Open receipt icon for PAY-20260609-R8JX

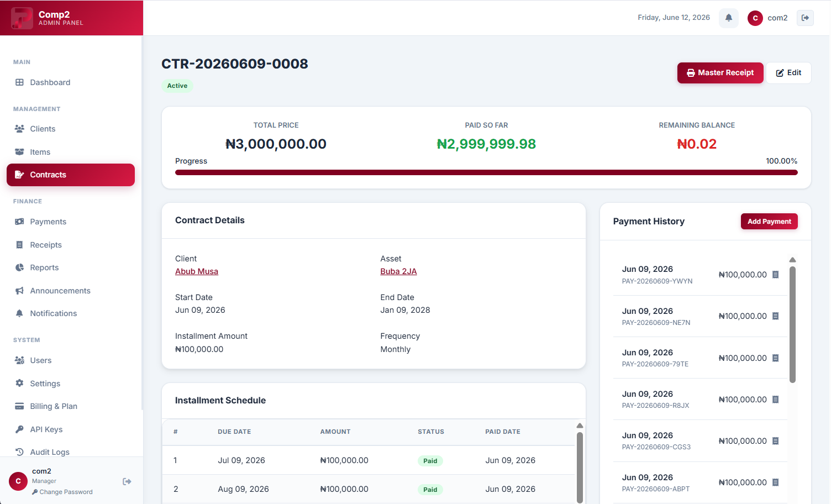click(776, 400)
